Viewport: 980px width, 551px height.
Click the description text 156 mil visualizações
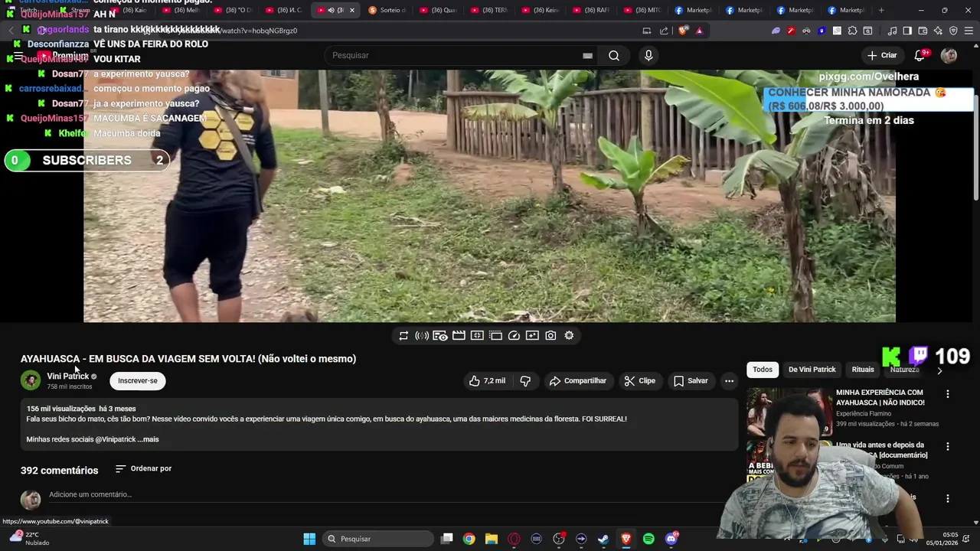61,409
